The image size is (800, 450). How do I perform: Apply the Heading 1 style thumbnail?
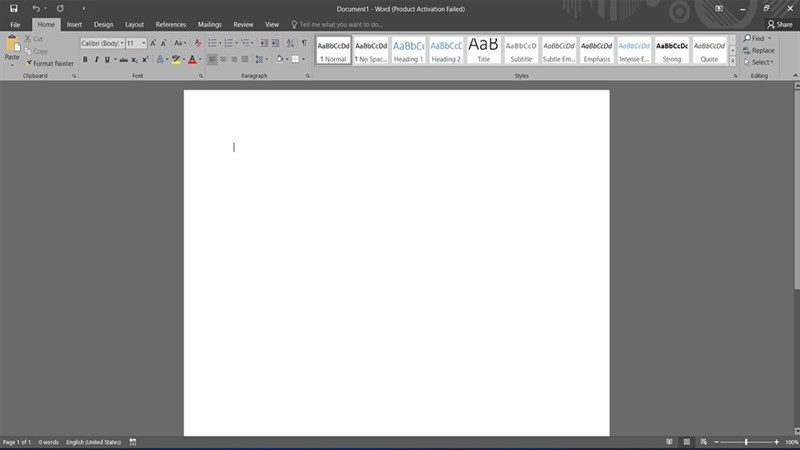[x=408, y=50]
